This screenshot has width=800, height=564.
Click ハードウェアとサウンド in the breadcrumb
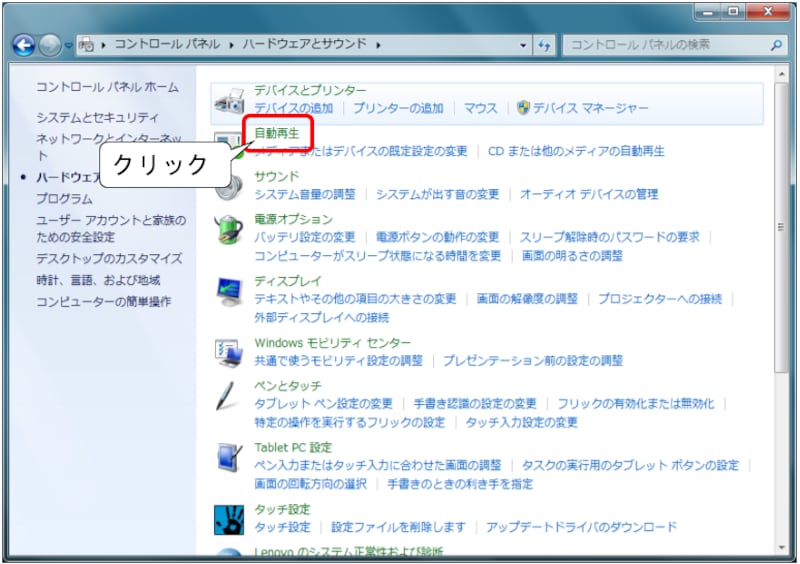[x=305, y=44]
